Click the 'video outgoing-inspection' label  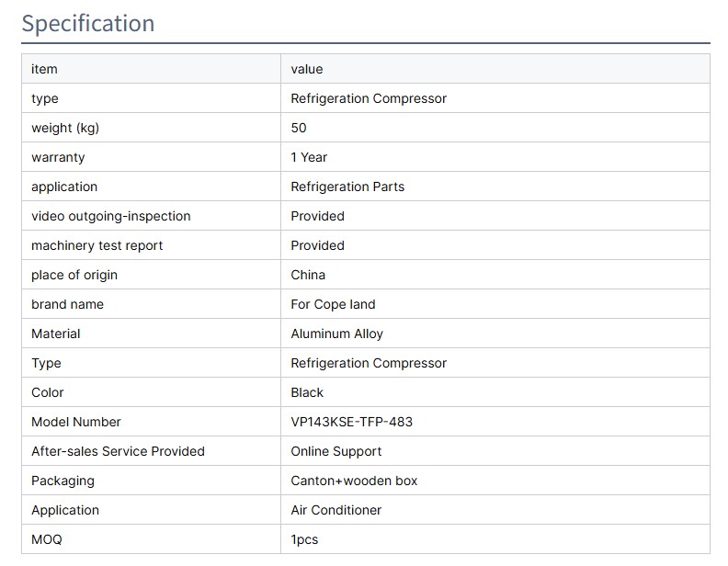click(111, 216)
